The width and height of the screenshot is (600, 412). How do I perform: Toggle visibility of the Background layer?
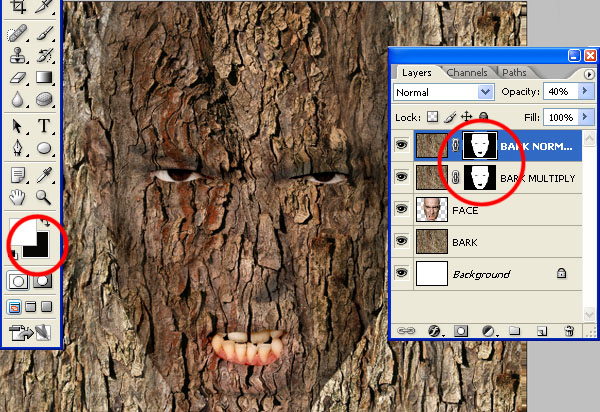[402, 273]
